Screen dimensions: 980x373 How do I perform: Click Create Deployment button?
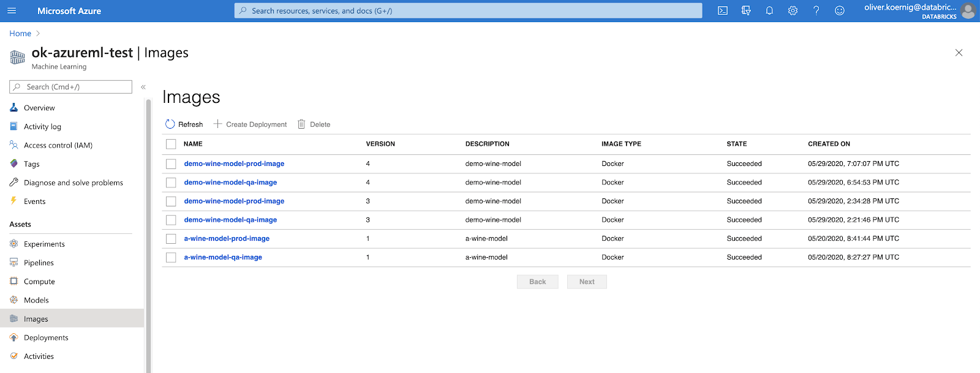(251, 124)
